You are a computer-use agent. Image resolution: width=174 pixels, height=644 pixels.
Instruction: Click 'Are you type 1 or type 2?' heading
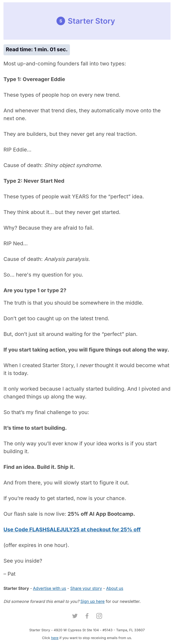35,290
